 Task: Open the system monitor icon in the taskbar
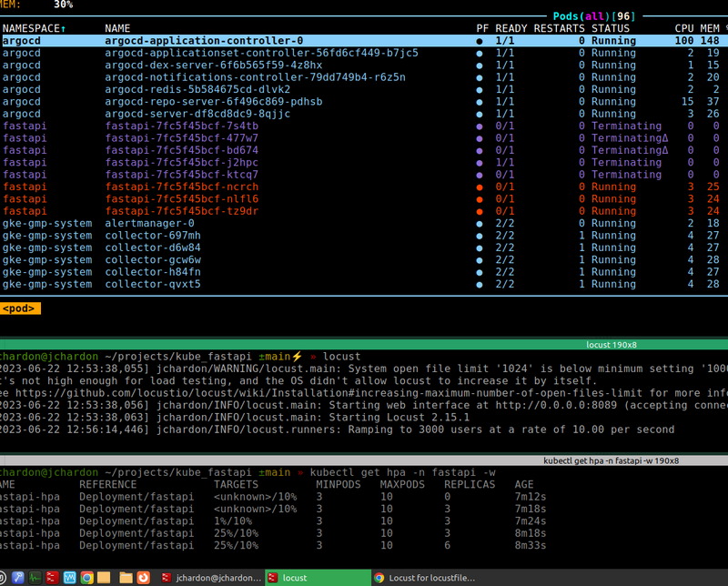click(x=35, y=577)
